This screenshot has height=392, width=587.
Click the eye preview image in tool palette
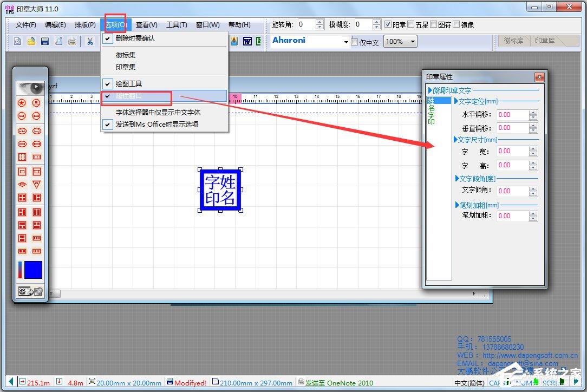30,88
